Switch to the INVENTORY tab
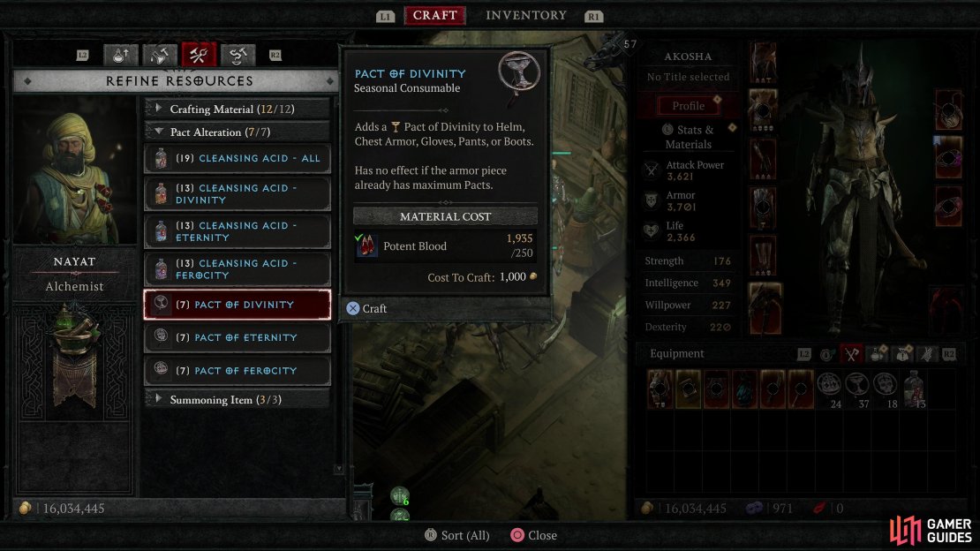This screenshot has height=551, width=980. [526, 15]
